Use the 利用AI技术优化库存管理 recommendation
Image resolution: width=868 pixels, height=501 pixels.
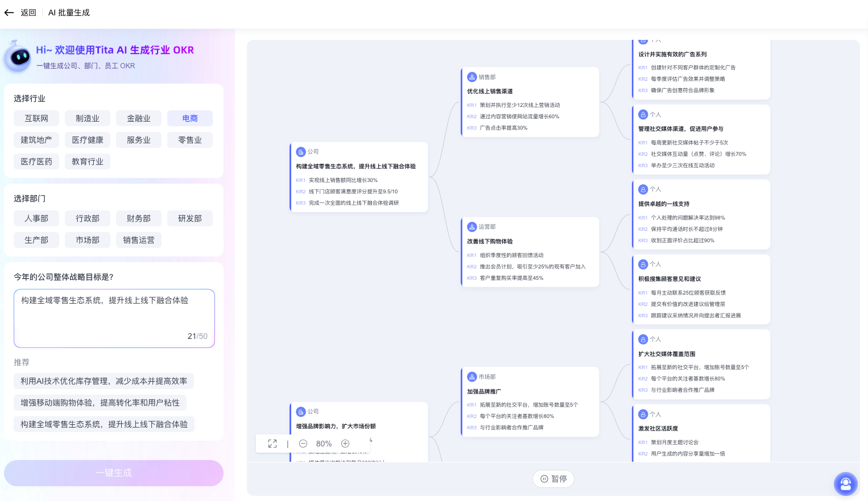(104, 381)
